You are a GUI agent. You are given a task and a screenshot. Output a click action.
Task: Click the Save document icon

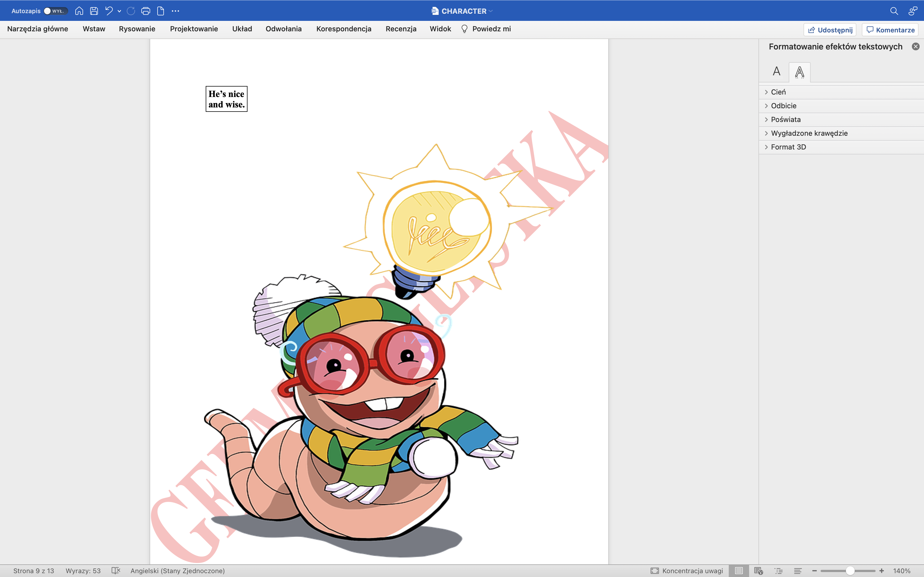[x=94, y=11]
